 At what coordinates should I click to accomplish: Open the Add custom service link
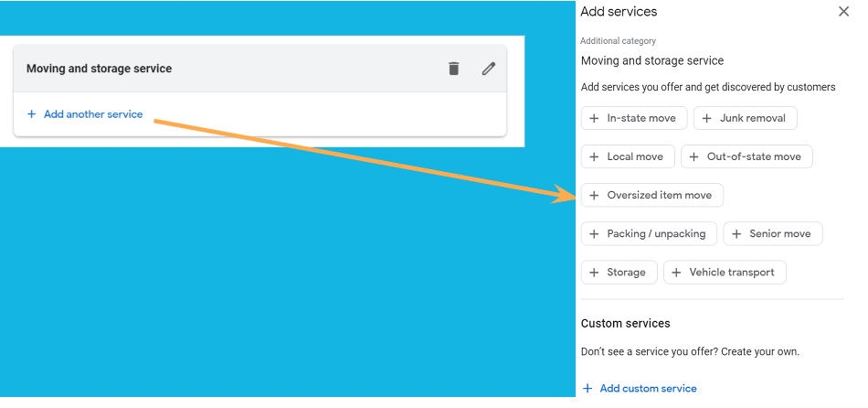[x=648, y=388]
